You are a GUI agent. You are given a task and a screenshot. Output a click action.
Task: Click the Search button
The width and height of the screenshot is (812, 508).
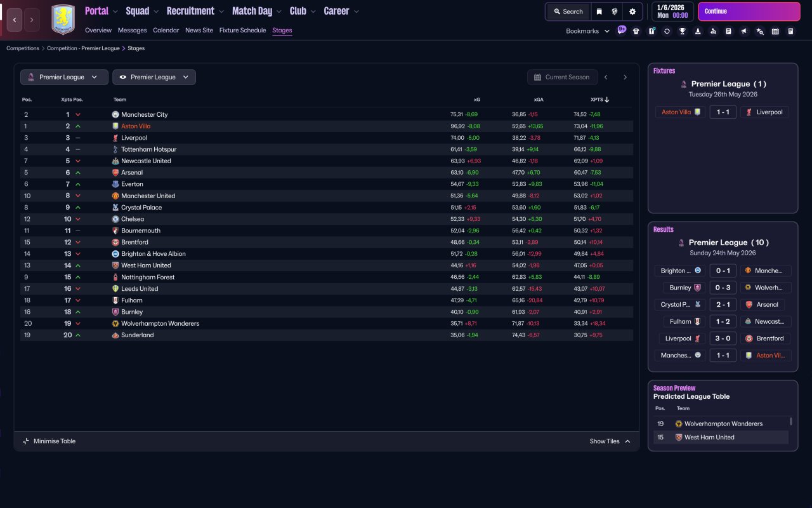[x=567, y=11]
